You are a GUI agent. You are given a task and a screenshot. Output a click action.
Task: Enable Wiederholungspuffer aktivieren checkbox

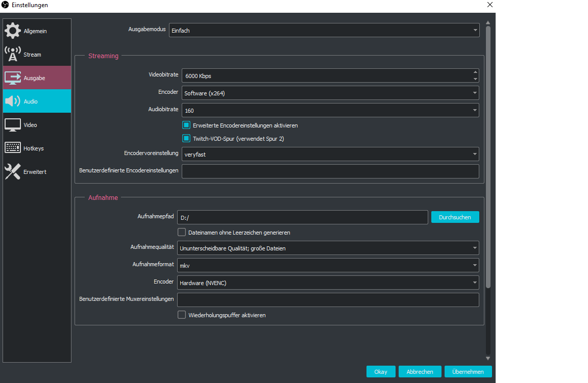(x=182, y=315)
